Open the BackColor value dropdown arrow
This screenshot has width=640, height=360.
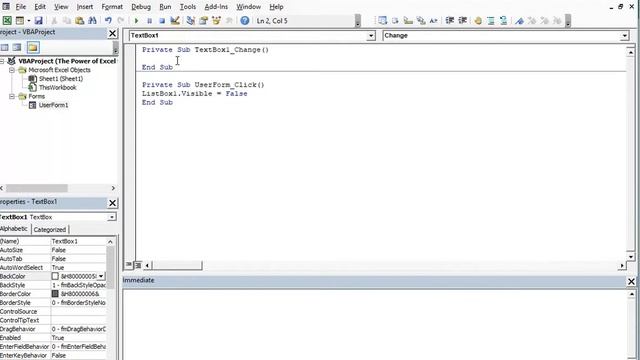(101, 276)
